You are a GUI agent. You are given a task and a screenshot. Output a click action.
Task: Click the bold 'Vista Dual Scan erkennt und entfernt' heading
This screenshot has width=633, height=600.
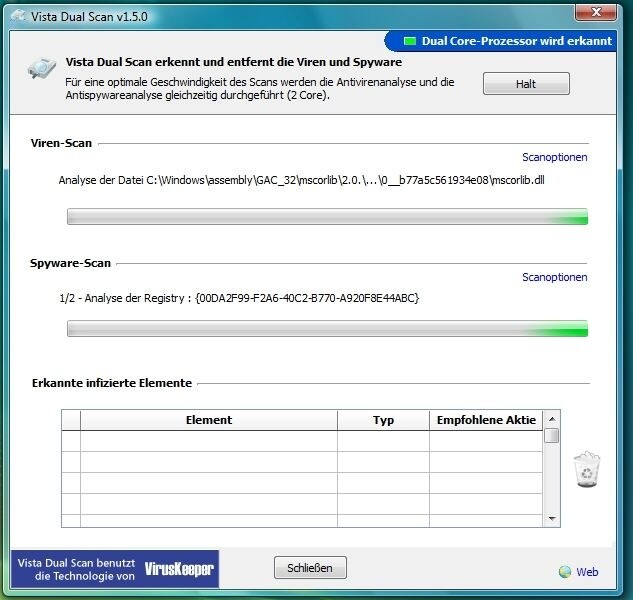click(234, 62)
